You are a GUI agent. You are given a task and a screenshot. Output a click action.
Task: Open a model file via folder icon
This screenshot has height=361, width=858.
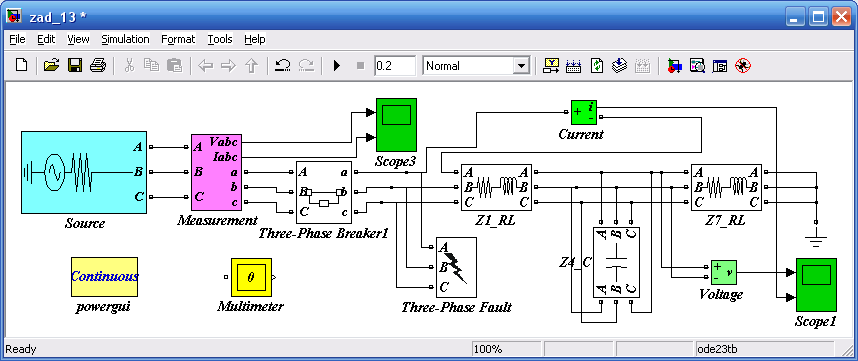pos(51,66)
